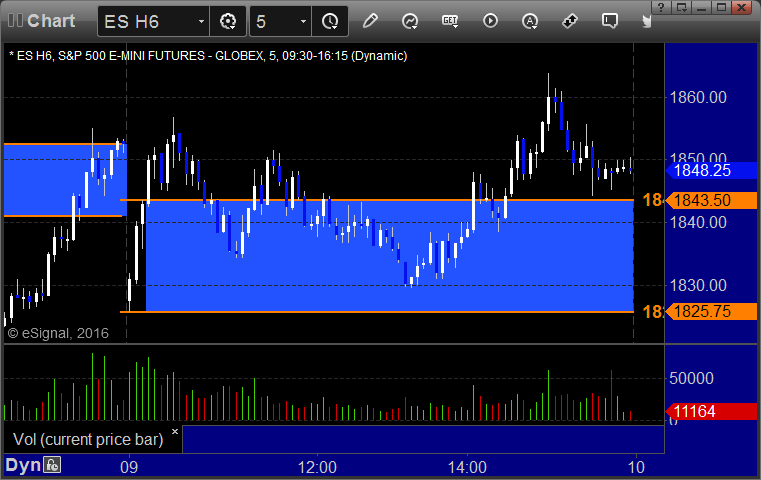Click the chart grip handle beside Chart title
Screen dimensions: 761x480
15,21
